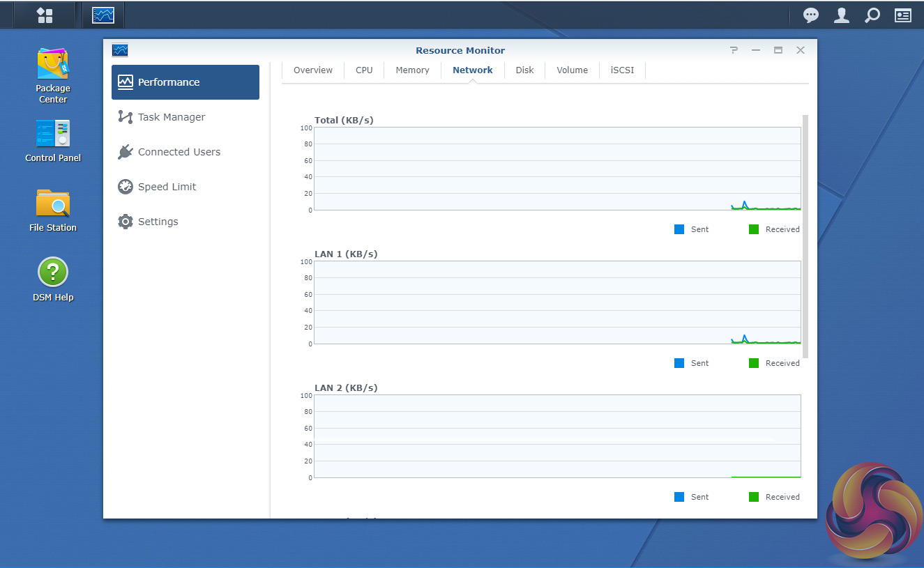Viewport: 924px width, 568px height.
Task: Open the Notifications speech bubble icon
Action: click(x=810, y=15)
